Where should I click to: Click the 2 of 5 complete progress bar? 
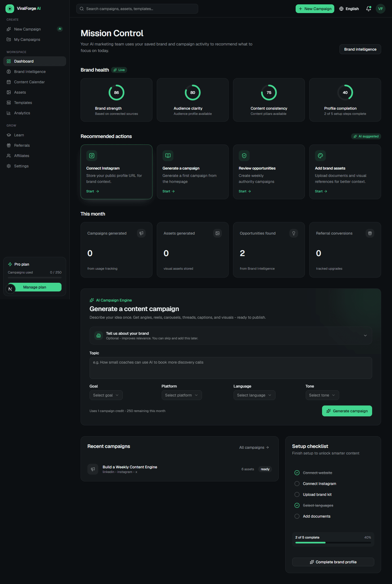click(x=333, y=543)
